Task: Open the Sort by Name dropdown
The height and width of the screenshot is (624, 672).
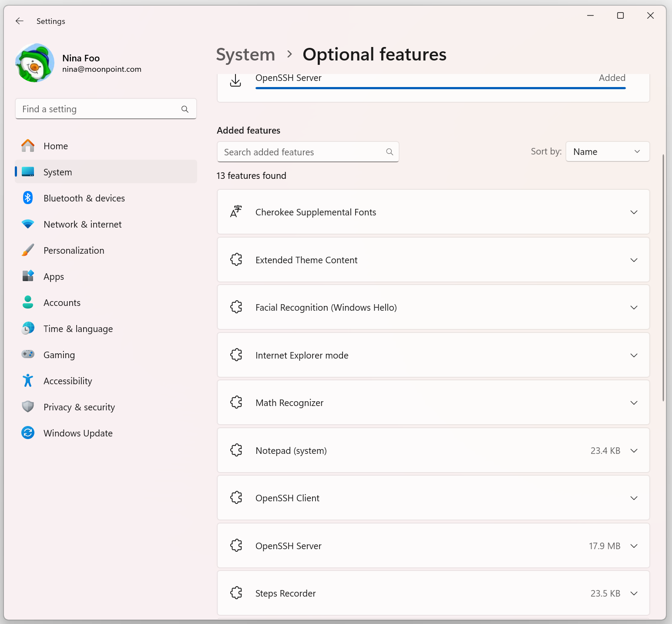Action: tap(608, 151)
